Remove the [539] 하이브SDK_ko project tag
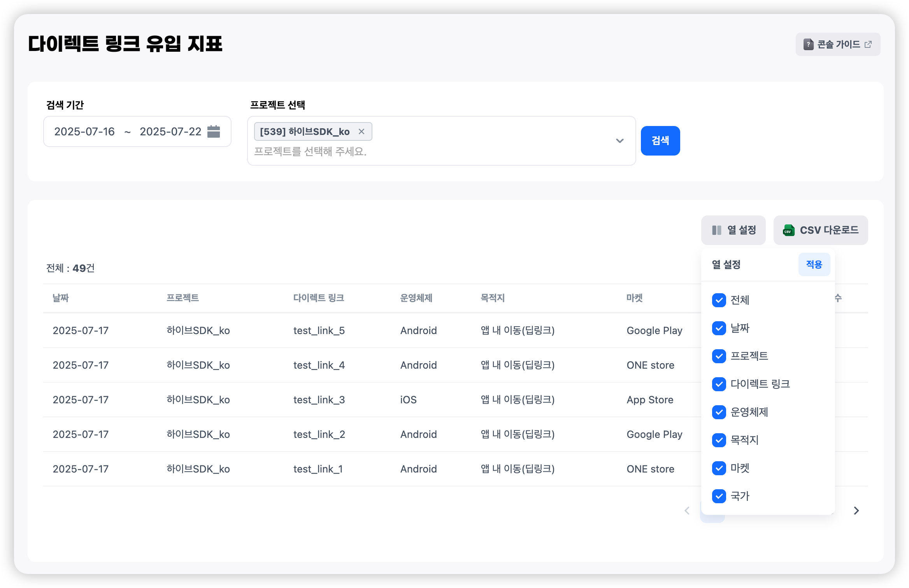Screen dimensions: 909x588 tap(361, 131)
